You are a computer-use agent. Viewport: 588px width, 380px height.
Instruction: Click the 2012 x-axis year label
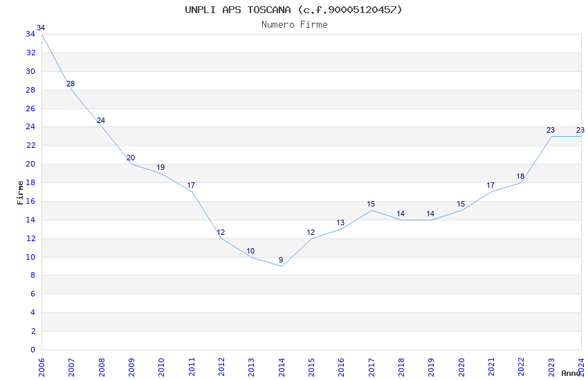(221, 368)
